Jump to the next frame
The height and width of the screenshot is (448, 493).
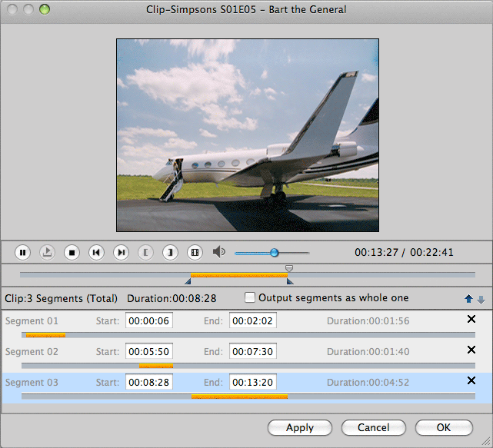point(121,252)
